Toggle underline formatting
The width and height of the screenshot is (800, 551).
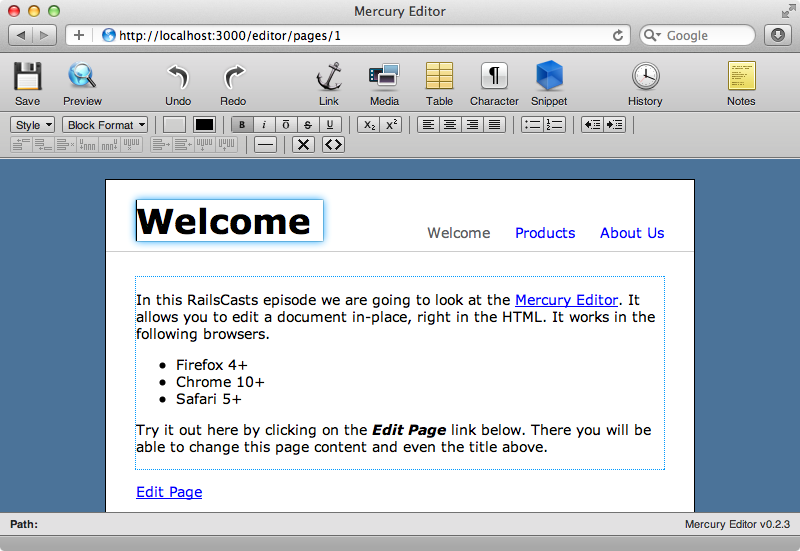tap(330, 124)
